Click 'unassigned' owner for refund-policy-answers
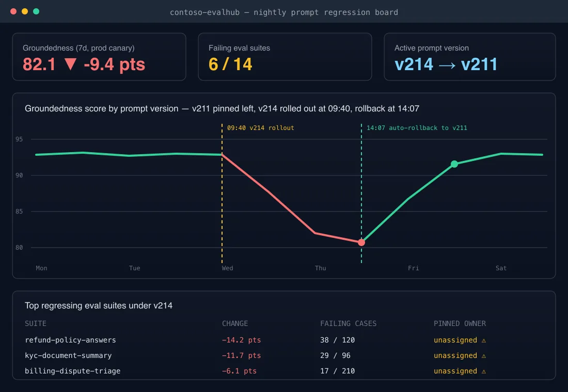Viewport: 568px width, 392px height. pyautogui.click(x=455, y=340)
